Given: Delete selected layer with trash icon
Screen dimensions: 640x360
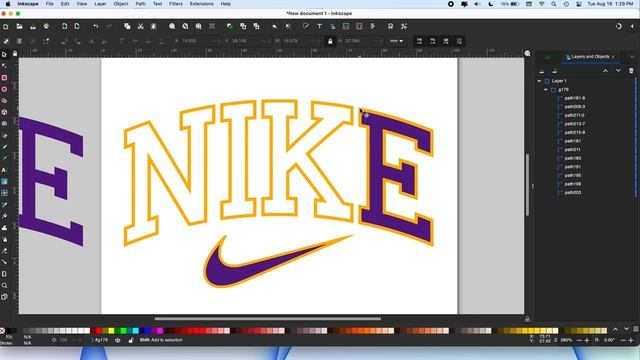Looking at the screenshot, I should click(631, 71).
